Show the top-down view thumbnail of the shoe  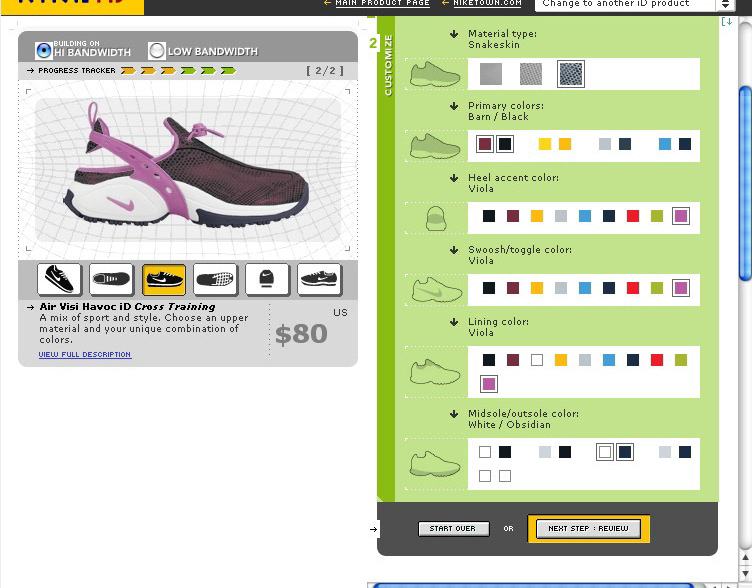point(111,279)
